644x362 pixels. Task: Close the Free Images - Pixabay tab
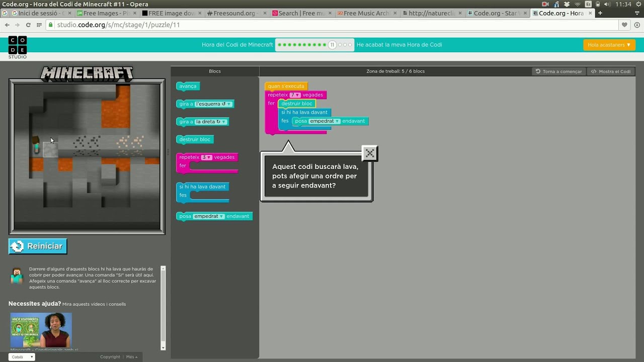(x=135, y=13)
